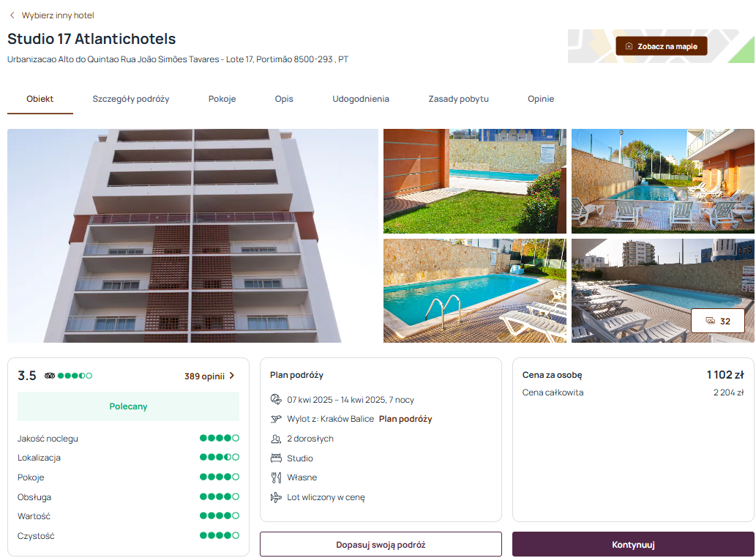Click the Zobacz na mapie button
Screen dimensions: 756x558
pos(662,46)
